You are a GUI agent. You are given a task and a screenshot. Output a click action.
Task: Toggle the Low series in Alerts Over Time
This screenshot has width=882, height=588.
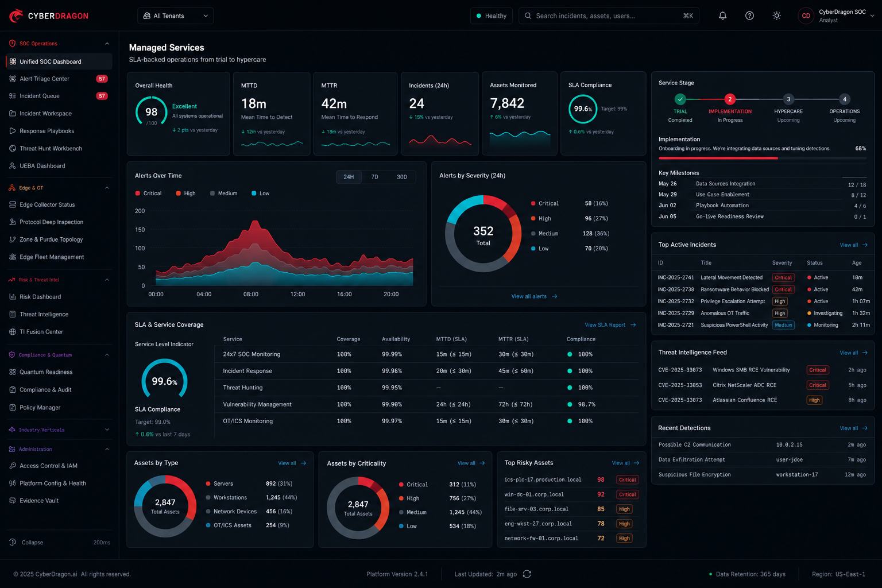[260, 194]
